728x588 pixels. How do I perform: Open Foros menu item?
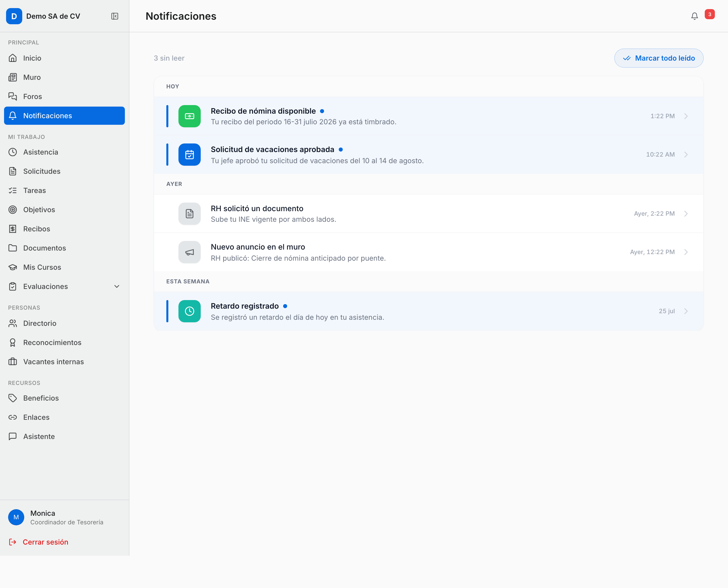point(64,96)
